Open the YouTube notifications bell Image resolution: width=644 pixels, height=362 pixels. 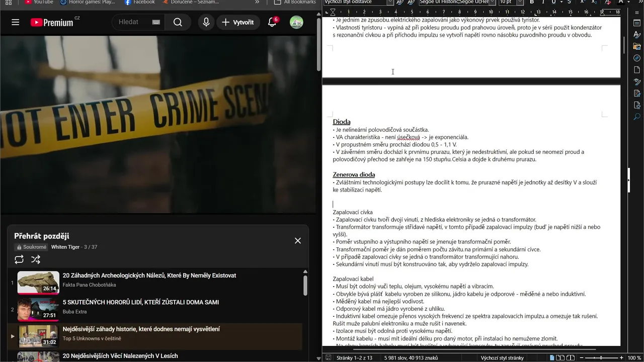click(272, 22)
